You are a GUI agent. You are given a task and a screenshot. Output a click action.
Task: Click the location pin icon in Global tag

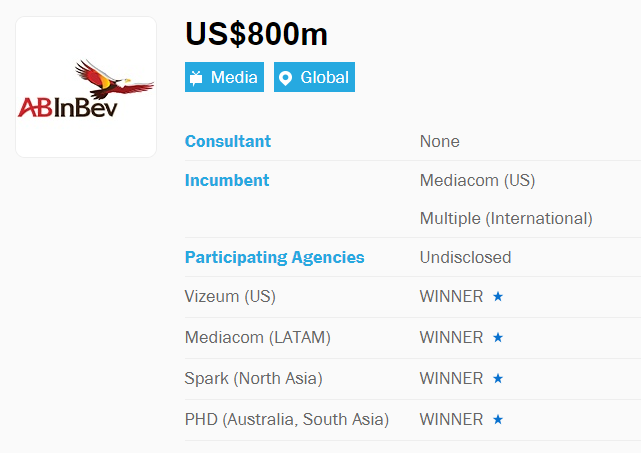(x=285, y=78)
